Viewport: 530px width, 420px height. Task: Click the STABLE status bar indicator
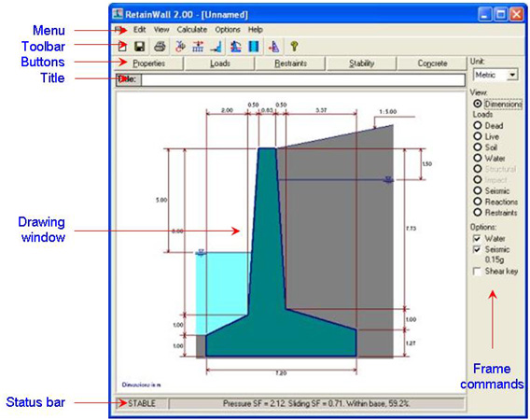141,403
